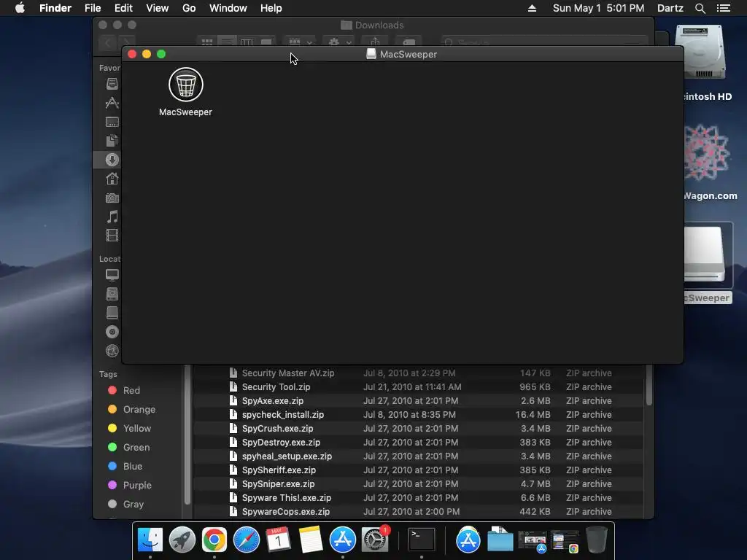Viewport: 747px width, 560px height.
Task: Open the Pictures camera icon in the sidebar
Action: point(112,198)
